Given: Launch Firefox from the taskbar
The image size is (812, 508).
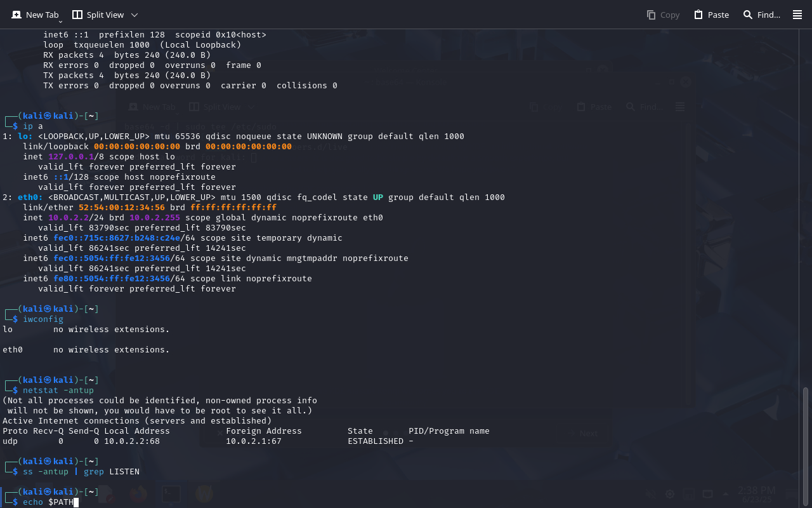Looking at the screenshot, I should coord(138,494).
